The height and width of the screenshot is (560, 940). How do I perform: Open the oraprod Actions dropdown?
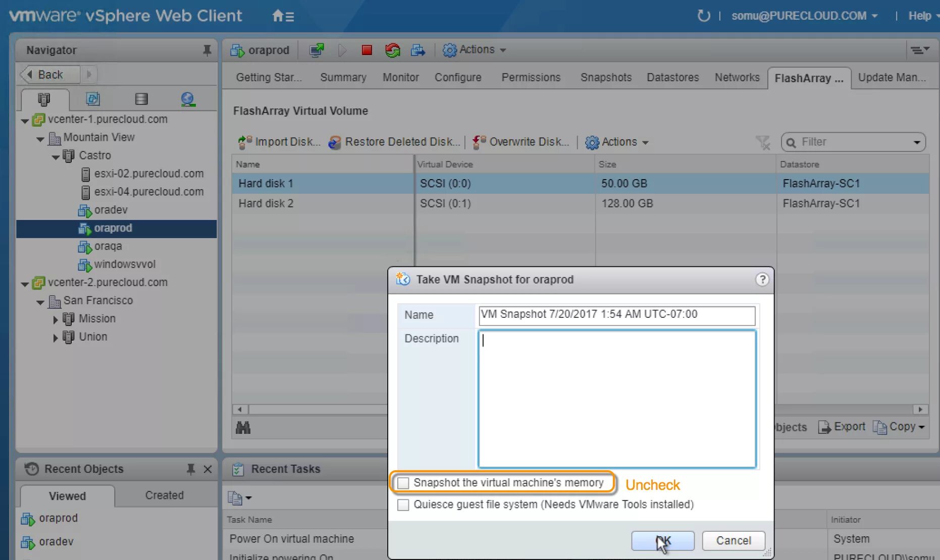coord(474,50)
